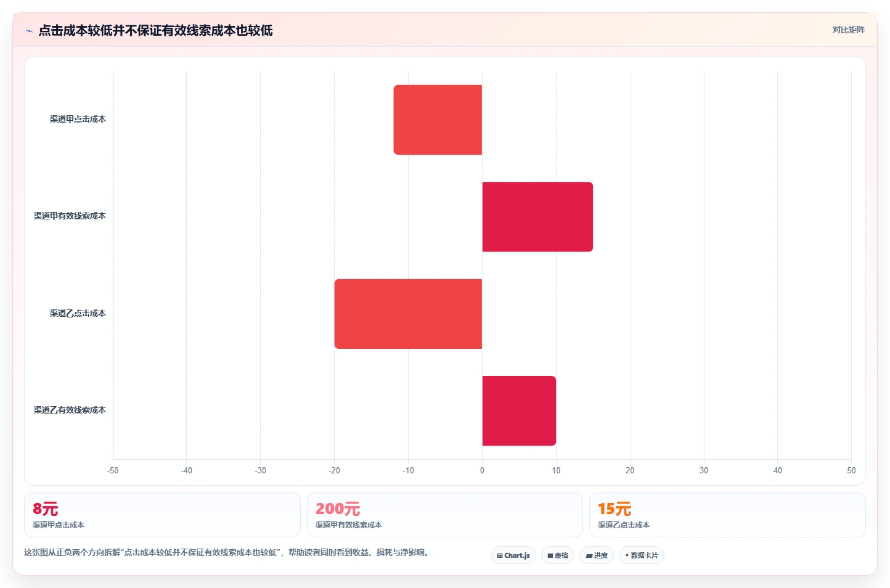Click the chart title 点击成本较低并不保证有效线索成本也较低
Viewport: 890px width, 588px height.
(155, 30)
